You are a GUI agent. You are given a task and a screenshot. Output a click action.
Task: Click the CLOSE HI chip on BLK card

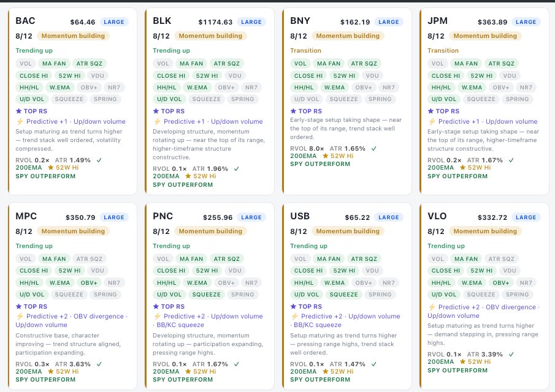pyautogui.click(x=171, y=75)
